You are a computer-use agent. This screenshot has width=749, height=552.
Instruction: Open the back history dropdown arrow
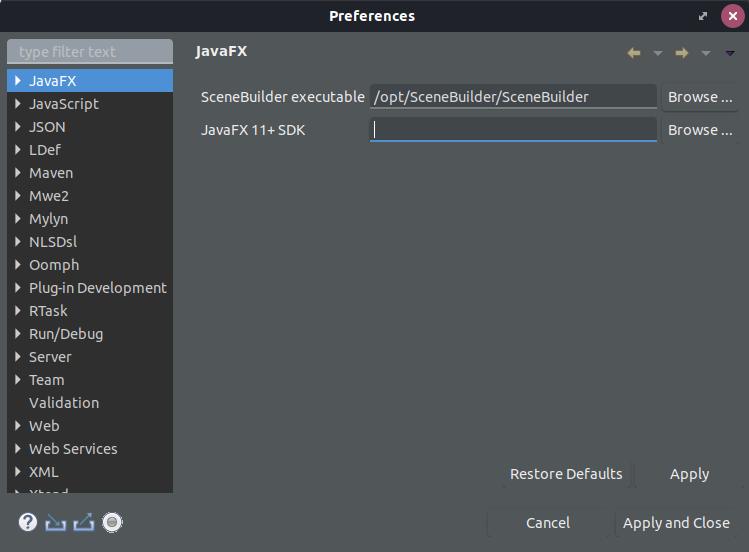tap(658, 53)
